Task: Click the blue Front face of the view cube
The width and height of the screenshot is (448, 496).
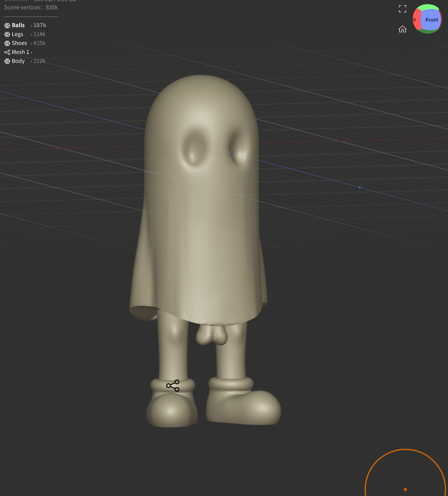Action: 431,20
